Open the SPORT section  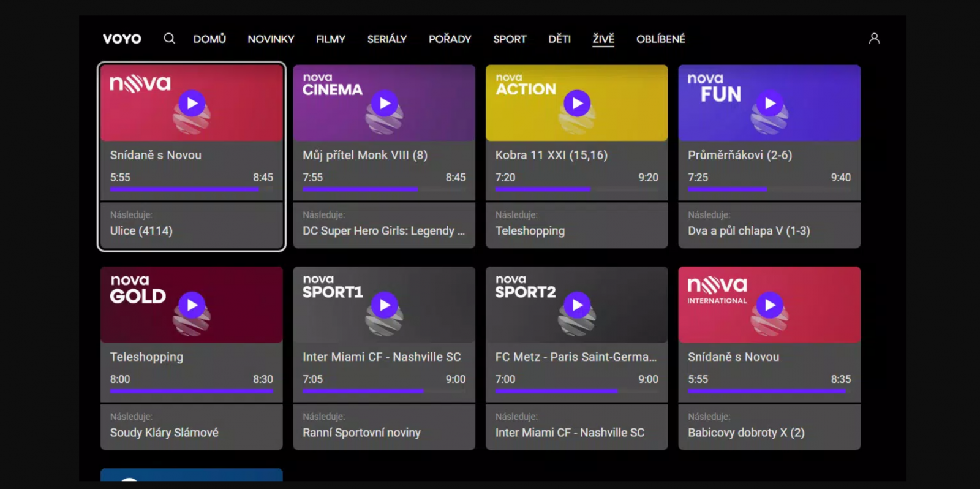coord(510,39)
